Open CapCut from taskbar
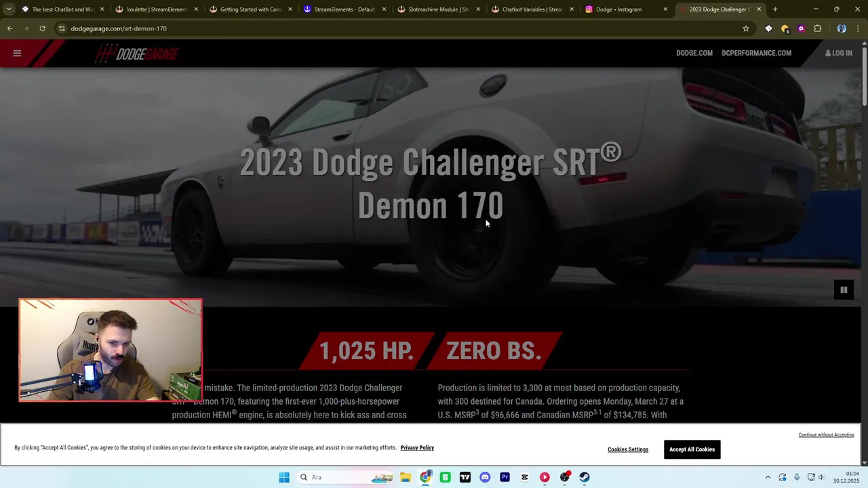This screenshot has width=868, height=488. coord(525,477)
